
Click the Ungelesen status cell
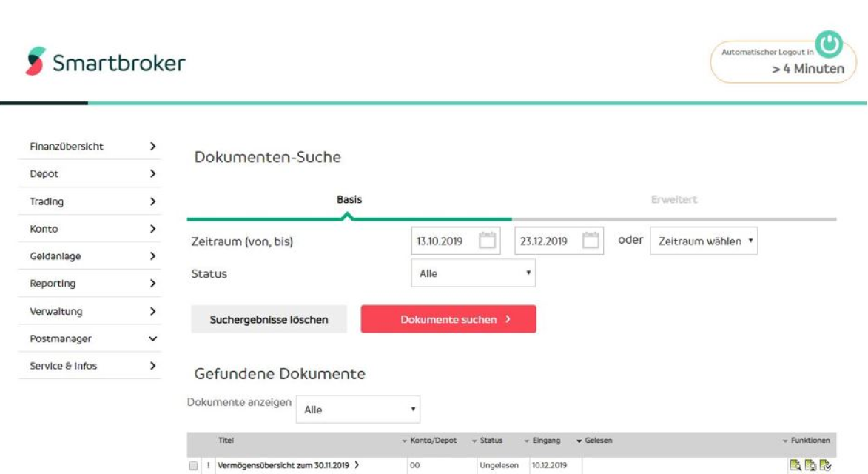(x=499, y=465)
